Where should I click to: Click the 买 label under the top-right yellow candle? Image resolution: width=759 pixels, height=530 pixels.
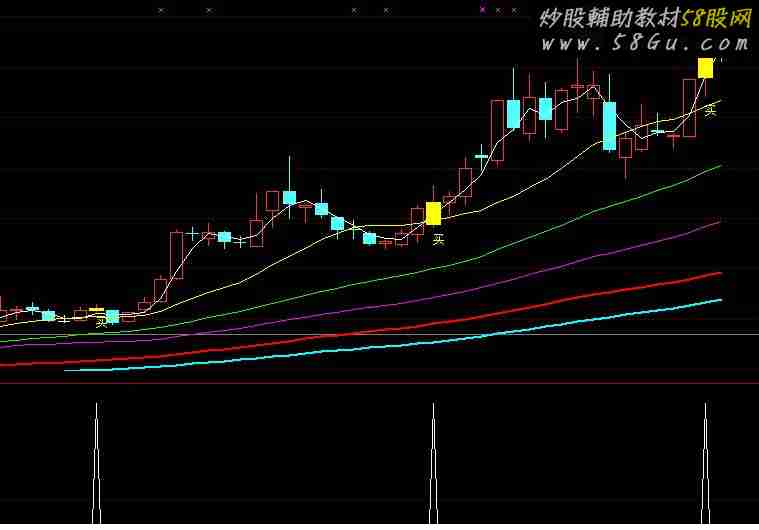[710, 110]
